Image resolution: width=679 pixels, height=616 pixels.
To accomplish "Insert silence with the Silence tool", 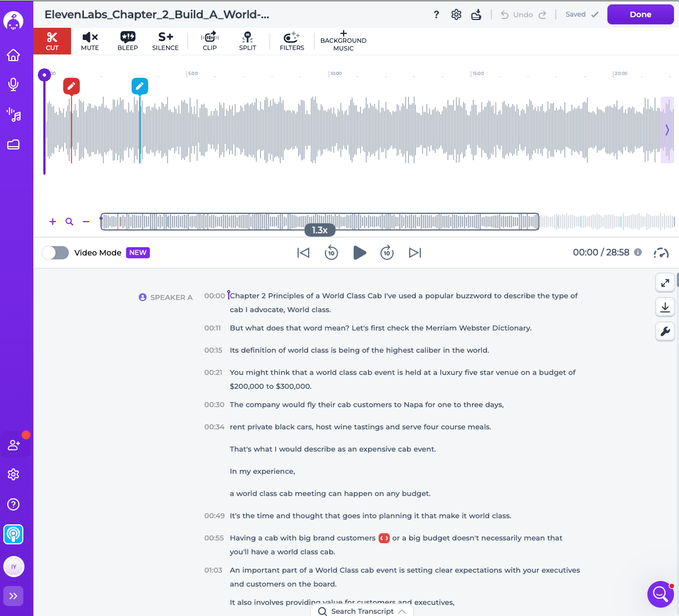I will [x=165, y=41].
